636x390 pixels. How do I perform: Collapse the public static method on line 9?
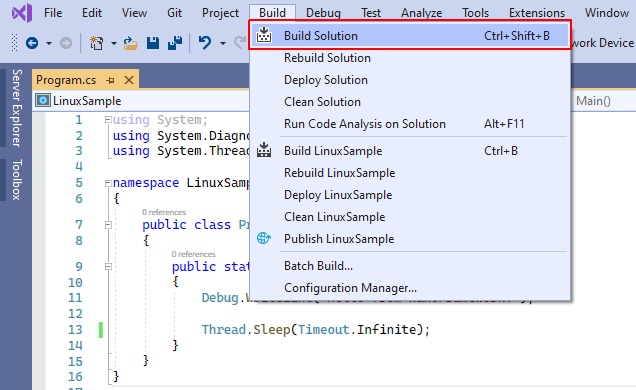[x=108, y=267]
